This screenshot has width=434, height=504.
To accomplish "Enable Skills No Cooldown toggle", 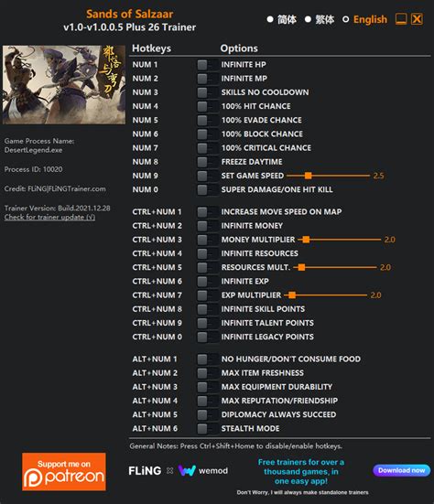I will pos(207,92).
